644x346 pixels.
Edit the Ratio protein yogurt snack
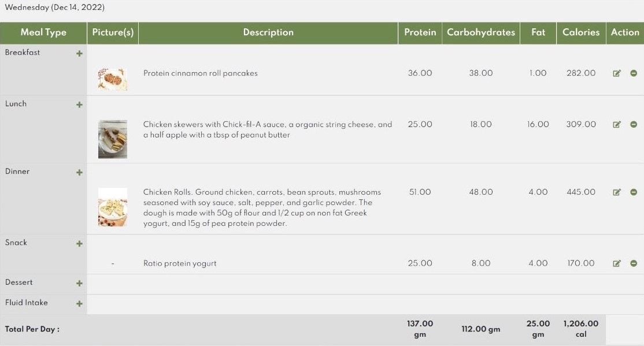tap(616, 263)
